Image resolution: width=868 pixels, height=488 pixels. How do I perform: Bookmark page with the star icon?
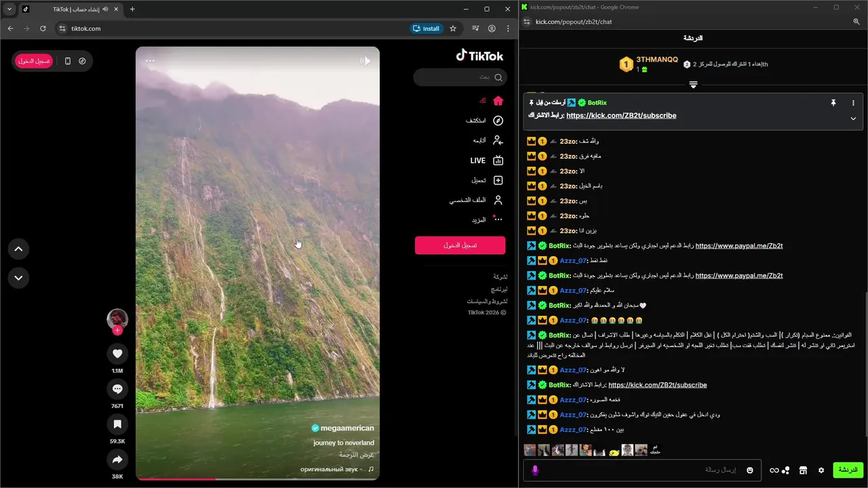tap(453, 28)
